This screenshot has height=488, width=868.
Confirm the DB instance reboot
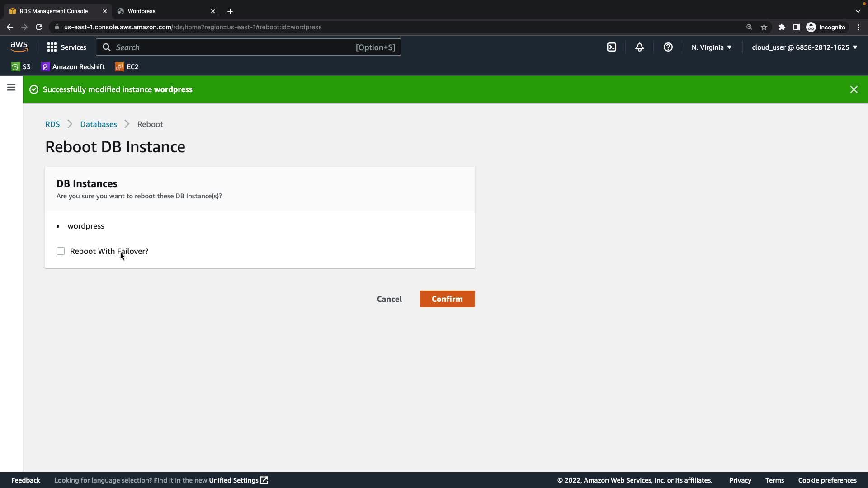(447, 299)
